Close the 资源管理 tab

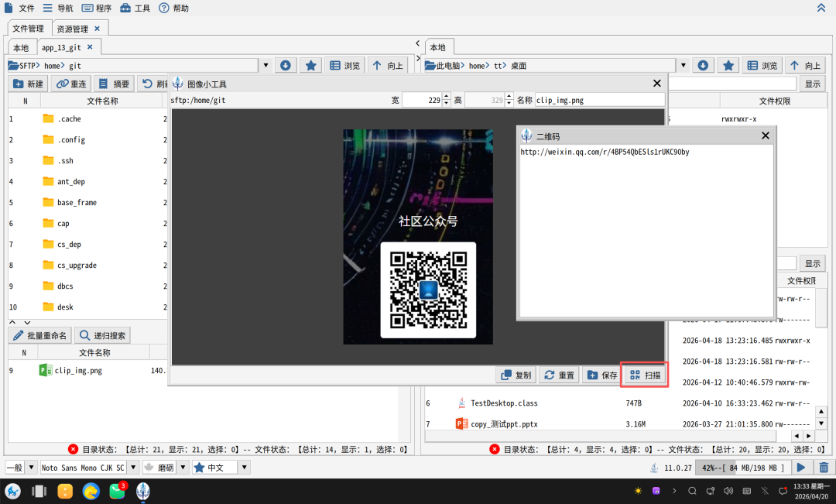coord(97,29)
